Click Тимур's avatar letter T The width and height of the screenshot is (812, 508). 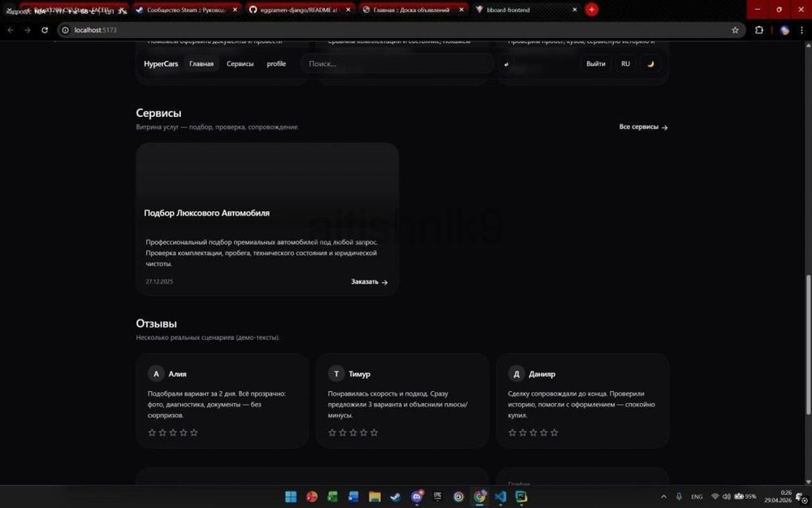[336, 374]
